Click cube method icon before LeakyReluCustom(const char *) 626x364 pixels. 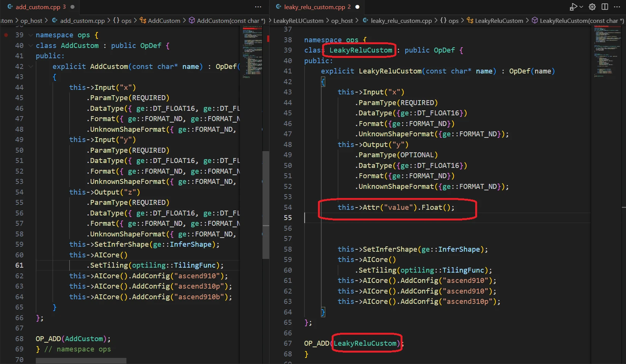coord(535,20)
